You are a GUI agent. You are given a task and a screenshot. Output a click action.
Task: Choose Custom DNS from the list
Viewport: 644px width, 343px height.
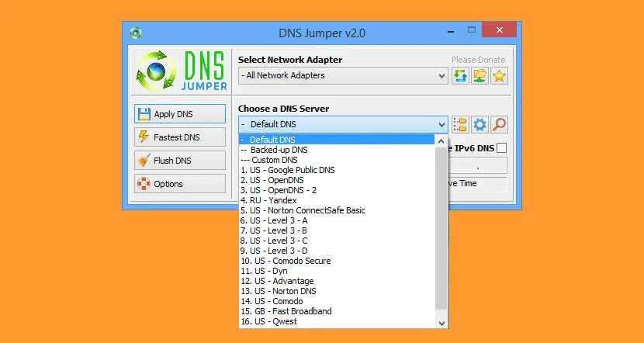337,160
